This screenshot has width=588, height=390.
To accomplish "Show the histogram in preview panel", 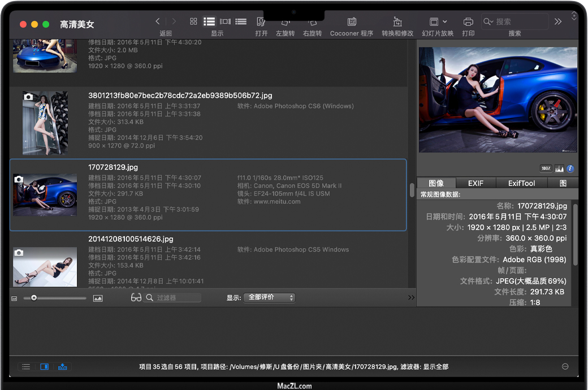I will point(559,168).
